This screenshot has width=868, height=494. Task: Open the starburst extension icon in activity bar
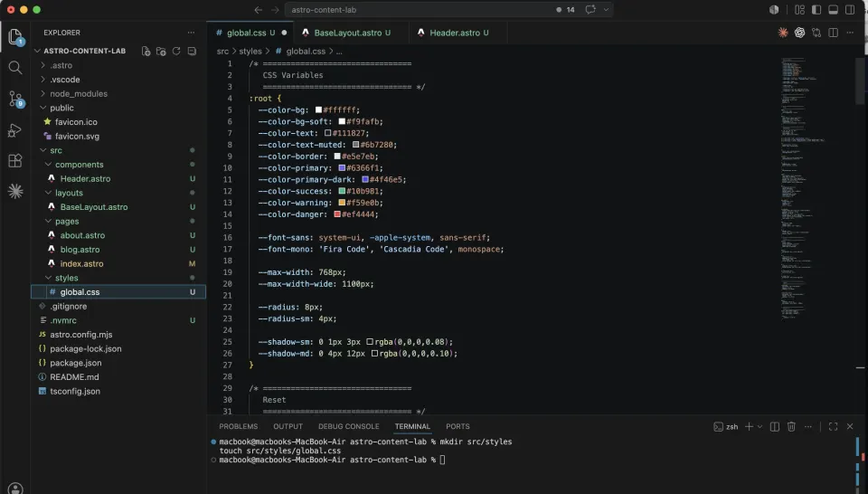click(15, 191)
